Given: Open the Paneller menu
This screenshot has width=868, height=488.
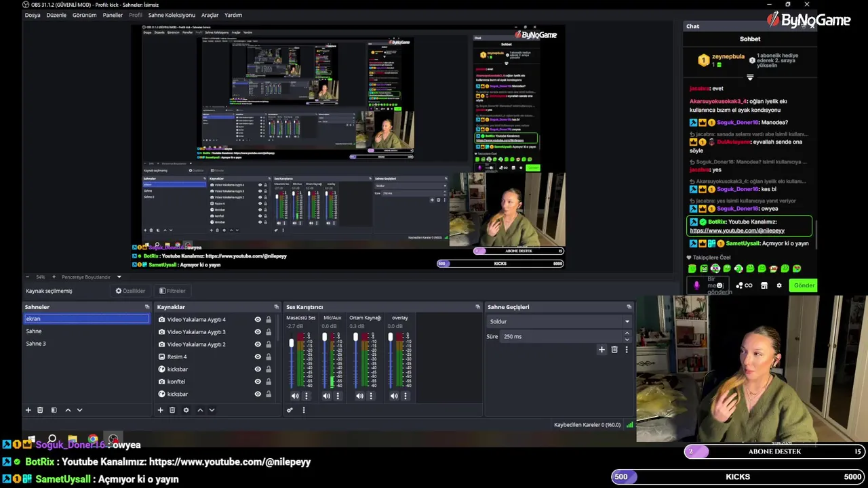Looking at the screenshot, I should point(113,15).
